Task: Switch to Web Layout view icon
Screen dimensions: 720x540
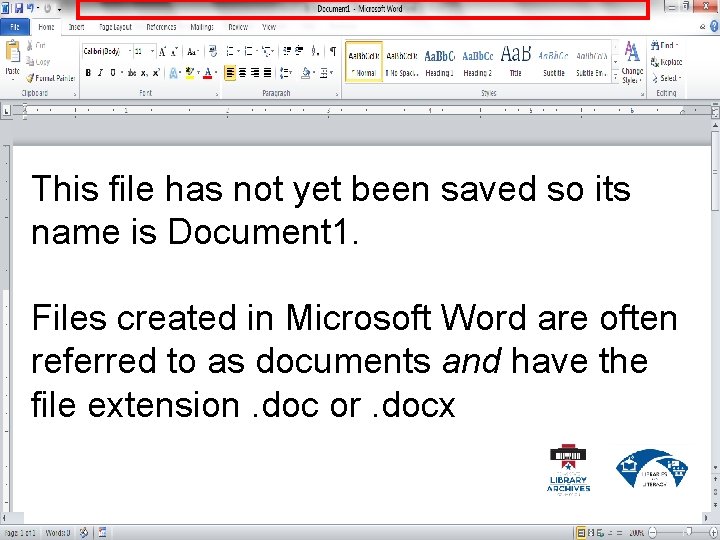Action: click(x=600, y=533)
